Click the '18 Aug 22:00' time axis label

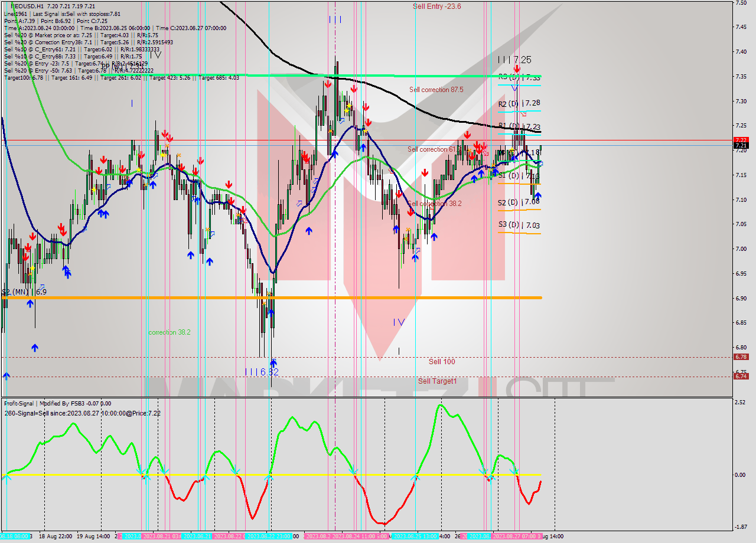click(56, 537)
